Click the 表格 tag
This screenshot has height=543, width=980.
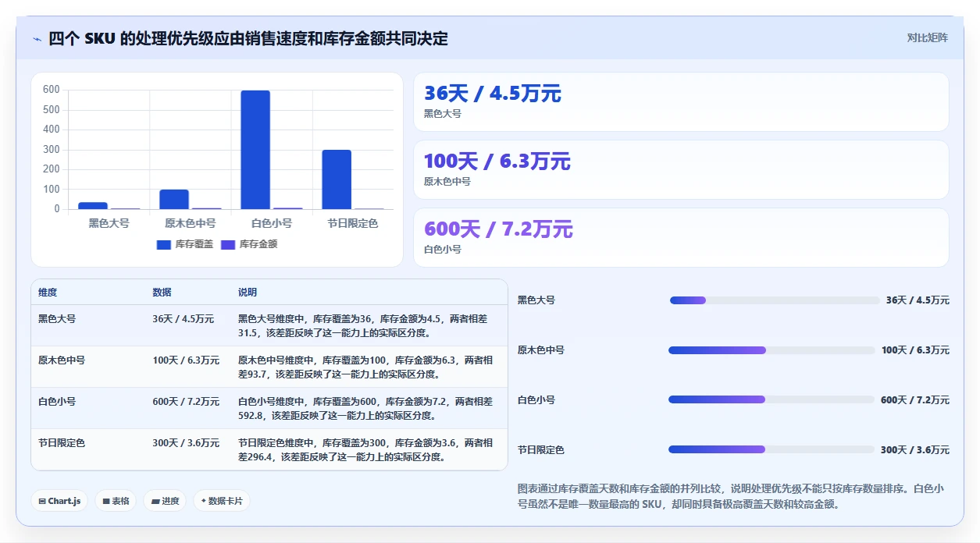tap(116, 501)
